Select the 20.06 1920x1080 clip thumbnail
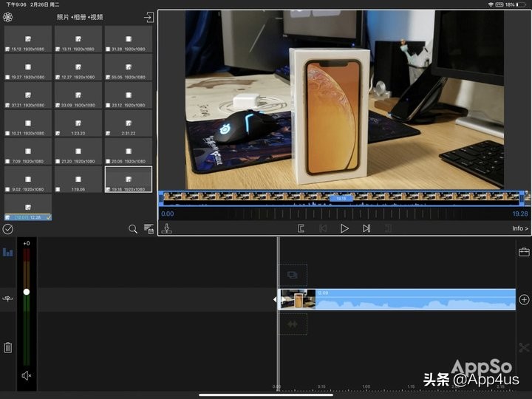This screenshot has height=399, width=532. click(x=129, y=151)
